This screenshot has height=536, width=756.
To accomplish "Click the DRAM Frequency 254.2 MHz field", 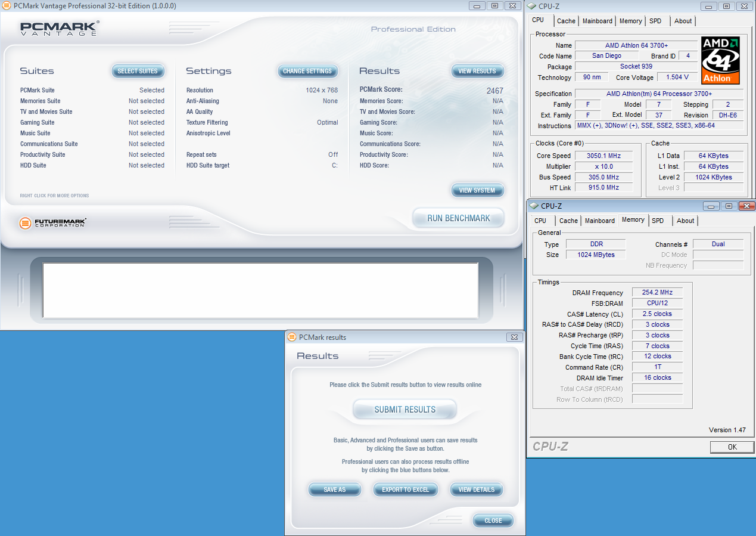I will coord(657,293).
